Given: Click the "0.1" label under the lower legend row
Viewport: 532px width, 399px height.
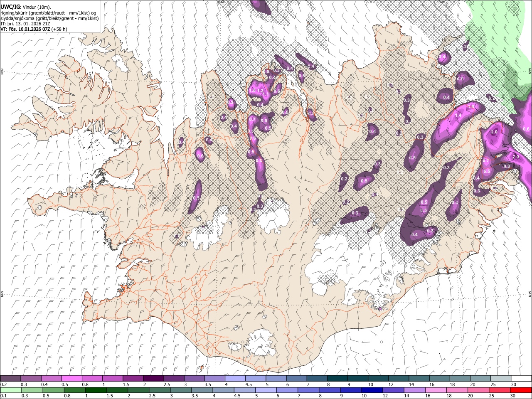Looking at the screenshot, I should [x=4, y=396].
